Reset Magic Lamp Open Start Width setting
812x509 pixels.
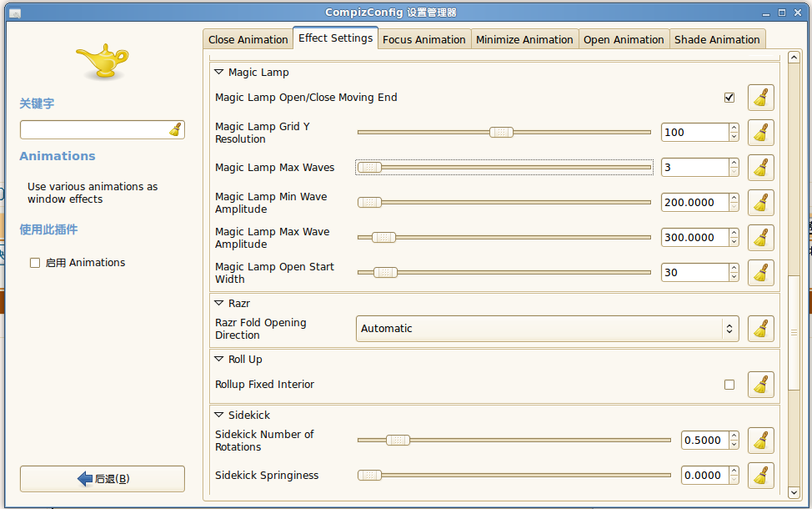[x=760, y=273]
